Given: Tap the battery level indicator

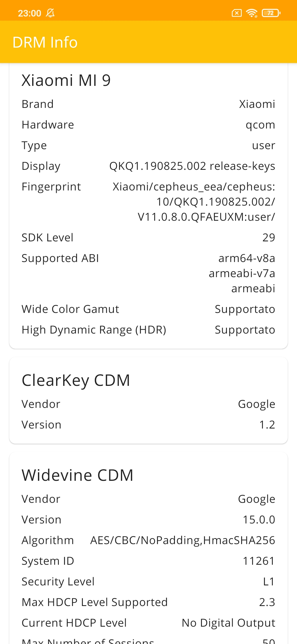Looking at the screenshot, I should 271,13.
